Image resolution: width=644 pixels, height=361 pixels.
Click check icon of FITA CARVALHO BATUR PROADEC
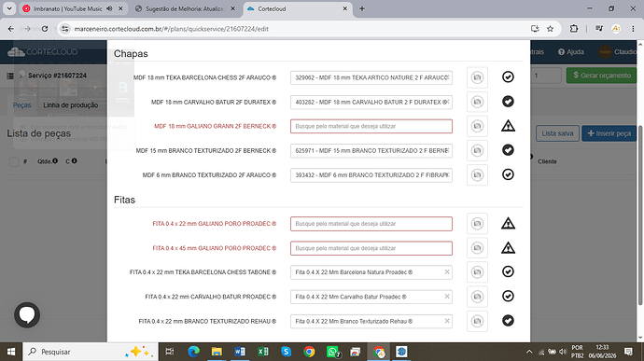click(508, 296)
